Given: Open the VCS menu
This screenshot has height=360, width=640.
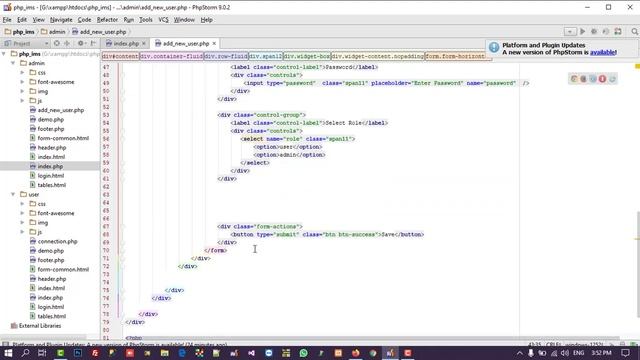Looking at the screenshot, I should point(163,20).
